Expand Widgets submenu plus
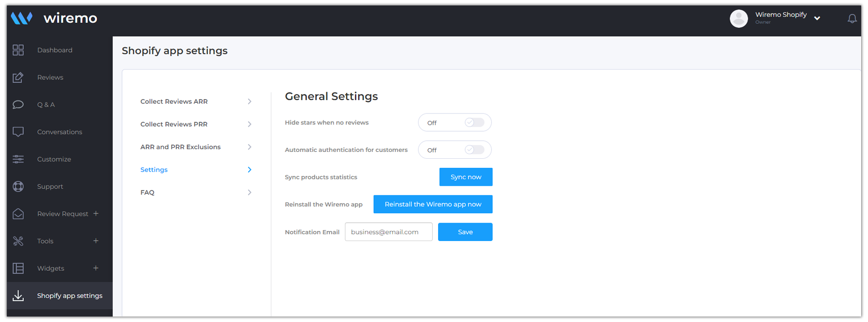 click(x=96, y=268)
